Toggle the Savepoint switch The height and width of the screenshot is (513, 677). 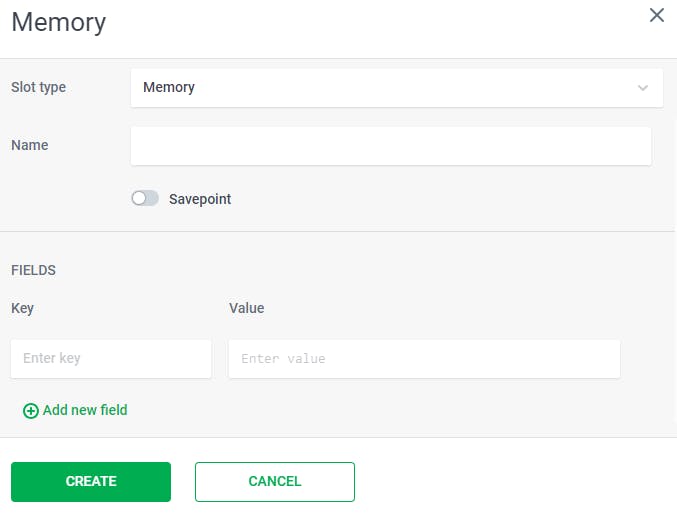tap(145, 199)
